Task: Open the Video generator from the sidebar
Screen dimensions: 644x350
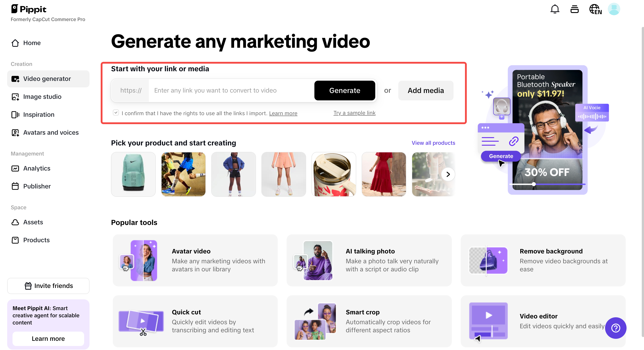Action: coord(47,79)
